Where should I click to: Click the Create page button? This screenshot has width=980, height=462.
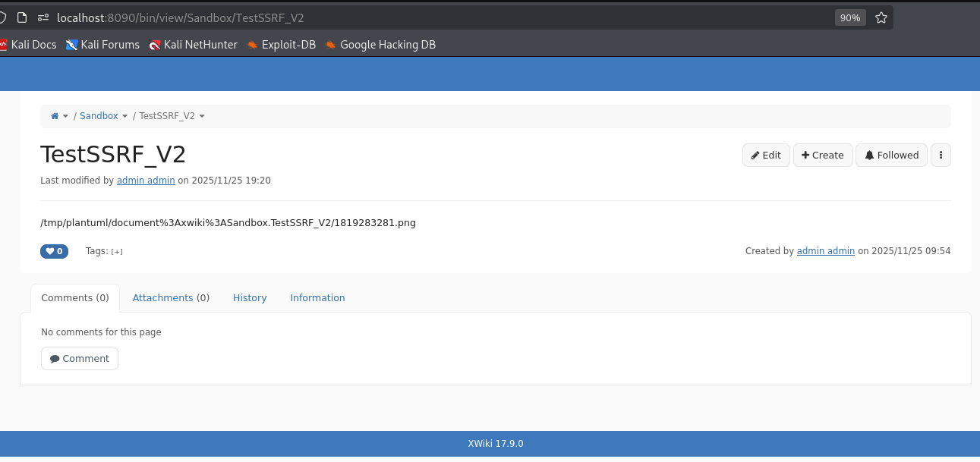coord(823,155)
